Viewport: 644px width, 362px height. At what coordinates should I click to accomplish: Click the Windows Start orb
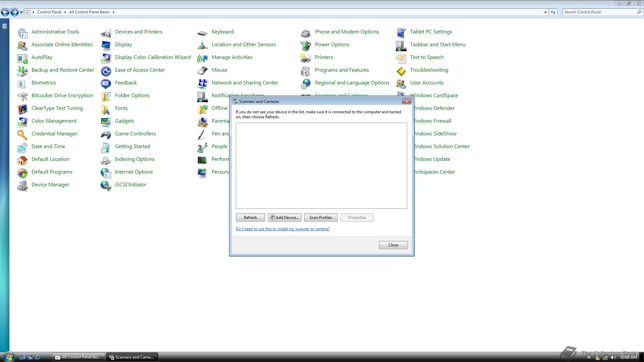click(9, 357)
